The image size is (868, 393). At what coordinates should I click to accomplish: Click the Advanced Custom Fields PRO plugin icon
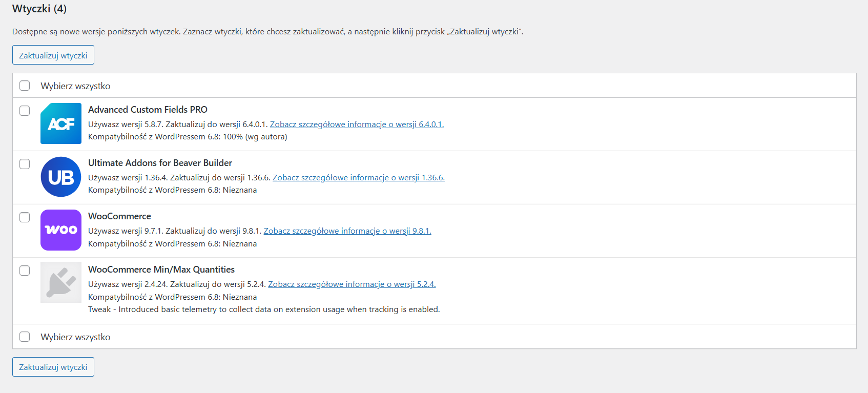61,123
